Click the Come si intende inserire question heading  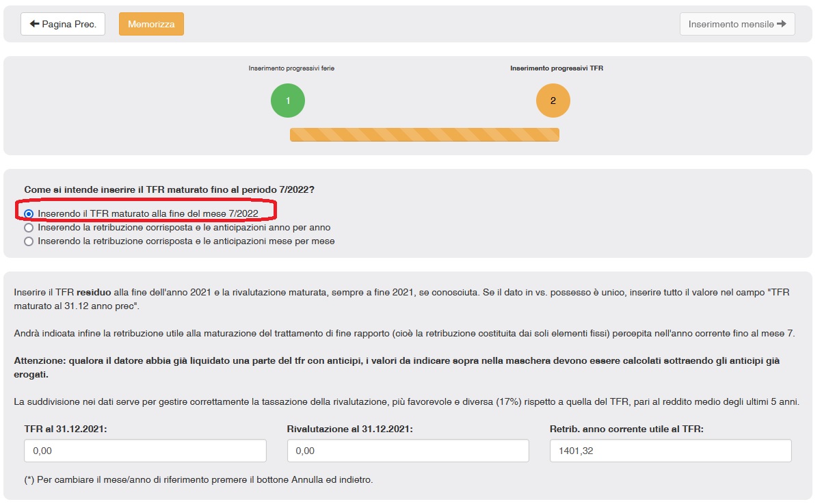click(173, 189)
